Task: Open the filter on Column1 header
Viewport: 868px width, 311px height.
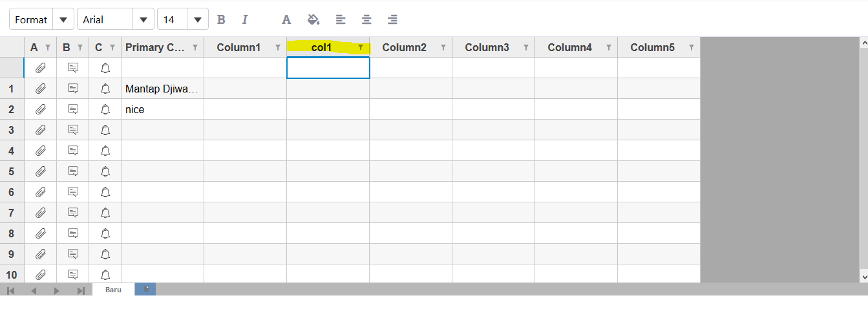Action: [278, 47]
